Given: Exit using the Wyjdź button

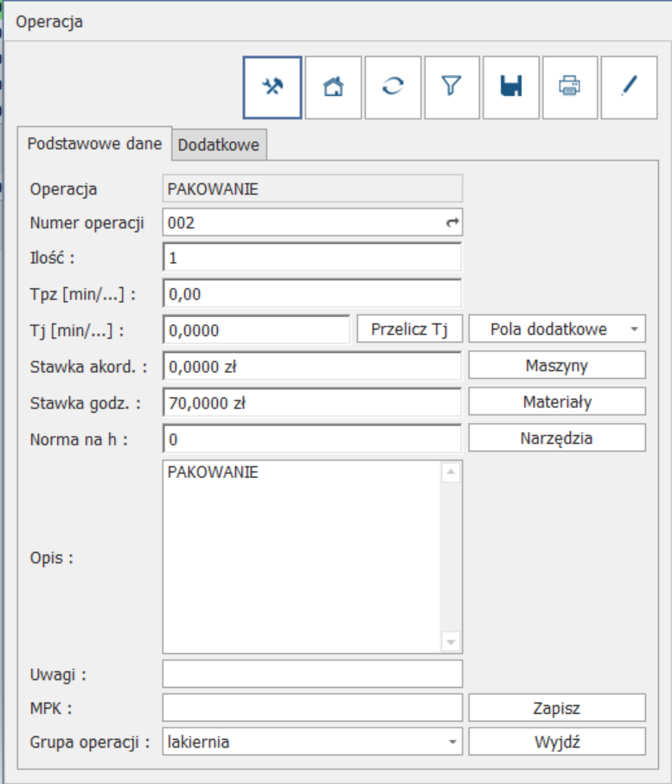Looking at the screenshot, I should pyautogui.click(x=557, y=742).
